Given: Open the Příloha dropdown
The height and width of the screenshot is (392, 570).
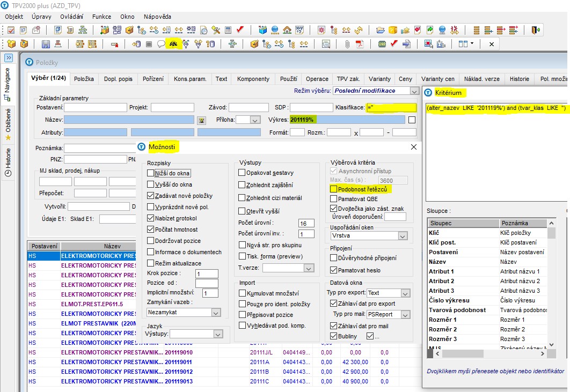Looking at the screenshot, I should (x=255, y=120).
